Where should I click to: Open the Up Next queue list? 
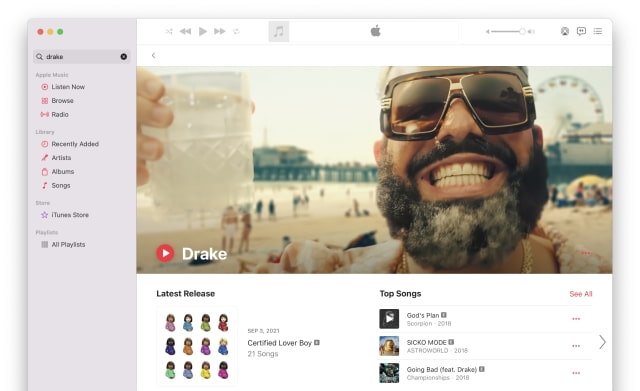(598, 31)
